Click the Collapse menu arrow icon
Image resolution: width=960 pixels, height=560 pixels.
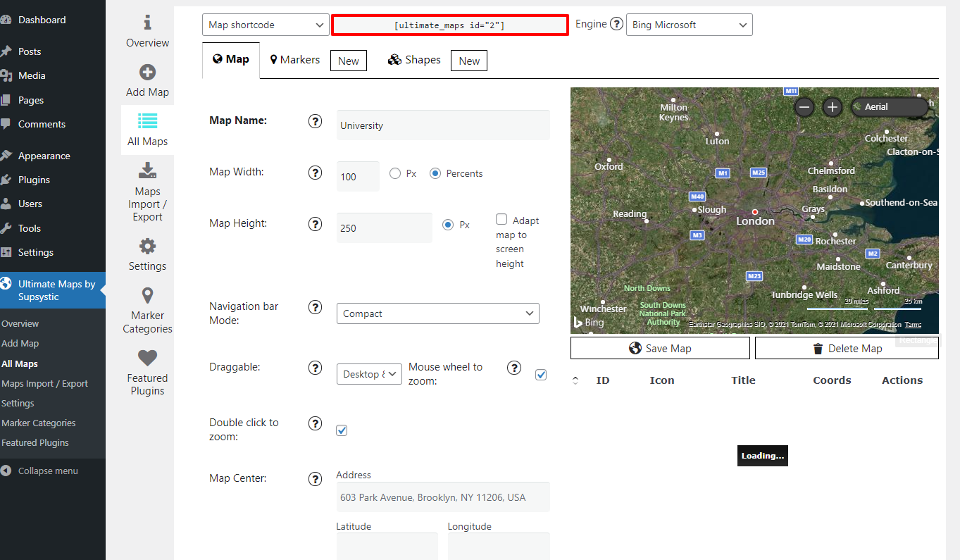(6, 471)
